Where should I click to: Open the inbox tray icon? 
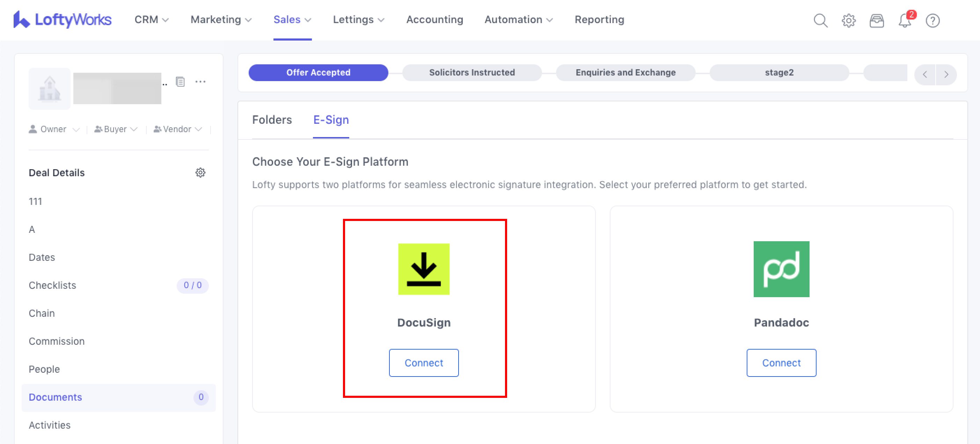[x=877, y=20]
